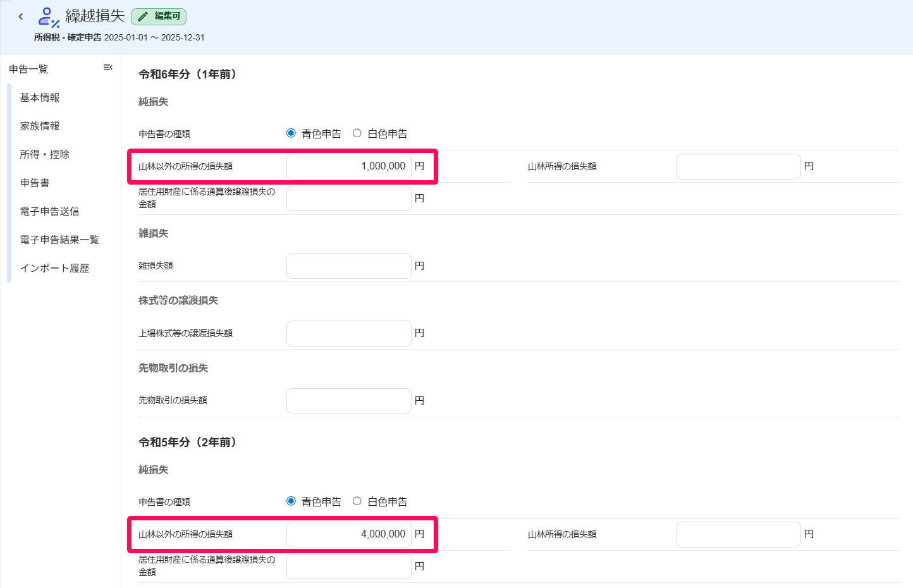Open 家族情報 in the sidebar

(40, 126)
